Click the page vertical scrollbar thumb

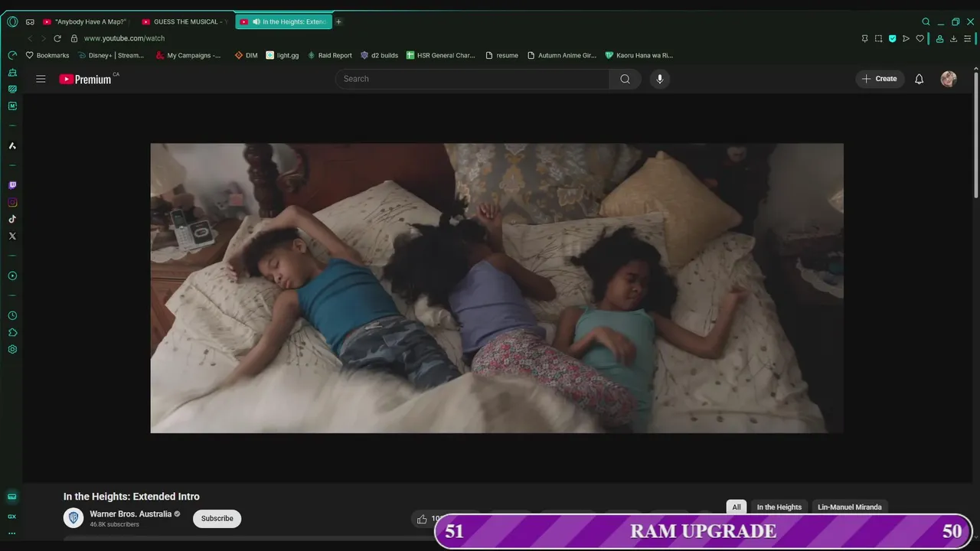pos(975,134)
